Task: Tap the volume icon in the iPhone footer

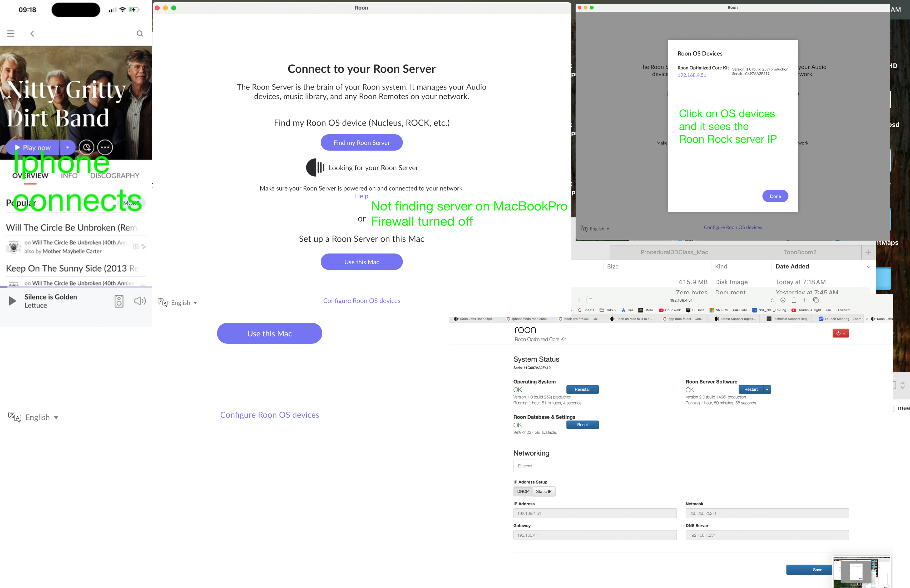Action: (x=140, y=301)
